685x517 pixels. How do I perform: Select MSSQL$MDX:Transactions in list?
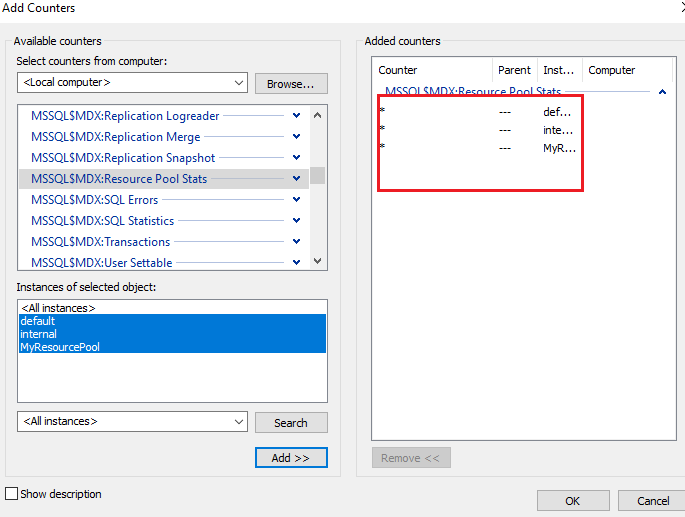pyautogui.click(x=100, y=242)
